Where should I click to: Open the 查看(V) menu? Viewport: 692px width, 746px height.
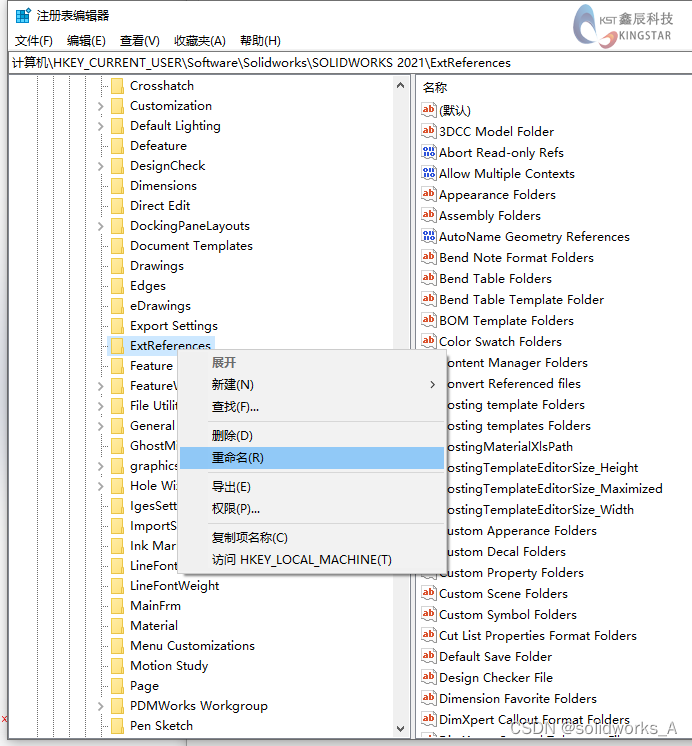pos(139,41)
